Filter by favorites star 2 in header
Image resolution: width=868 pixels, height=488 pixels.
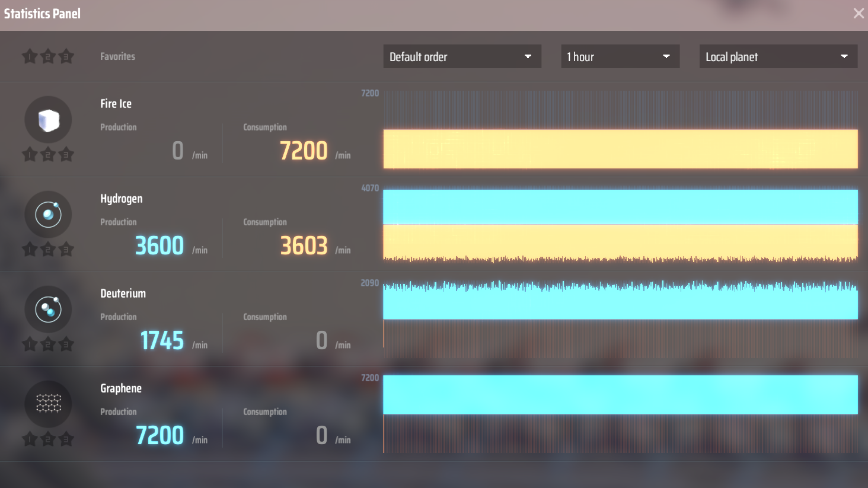pyautogui.click(x=48, y=57)
